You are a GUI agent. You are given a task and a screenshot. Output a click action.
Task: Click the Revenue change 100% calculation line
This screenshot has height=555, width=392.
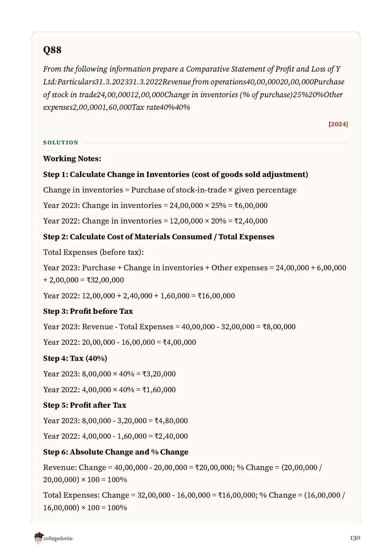point(182,473)
